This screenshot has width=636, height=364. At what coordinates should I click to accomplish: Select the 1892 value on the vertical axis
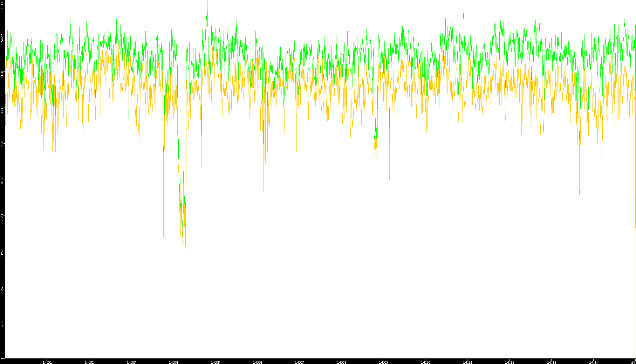click(x=2, y=253)
